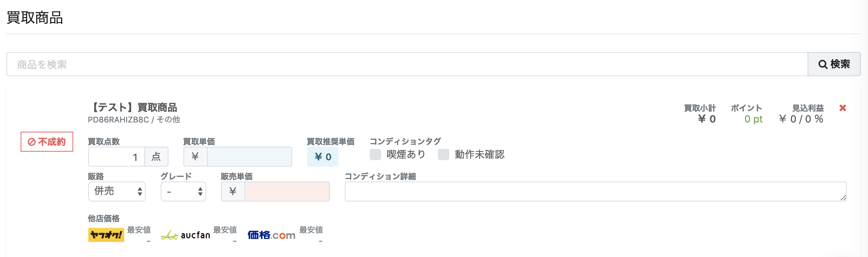Screen dimensions: 868x257
Task: Click the 不成約 button
Action: (47, 142)
